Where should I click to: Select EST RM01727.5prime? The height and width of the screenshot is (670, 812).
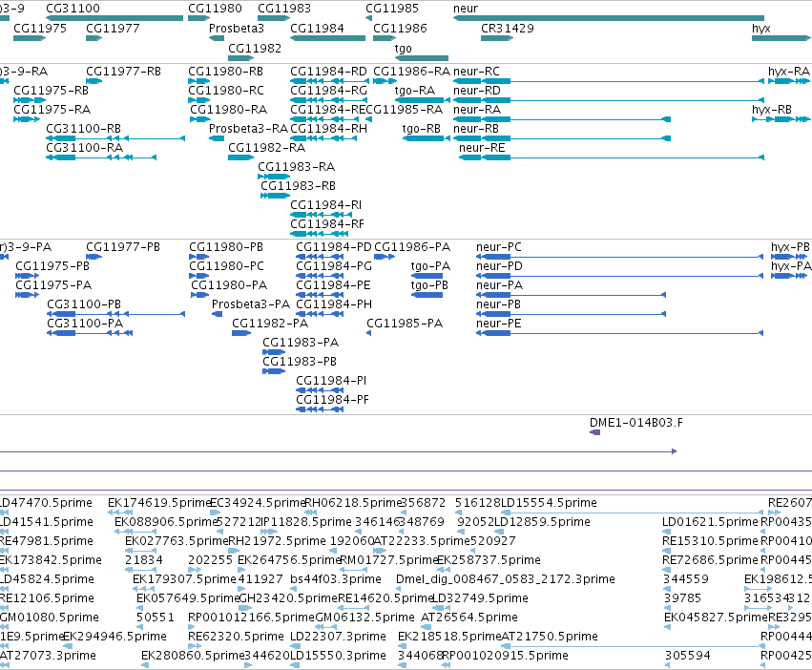click(389, 560)
